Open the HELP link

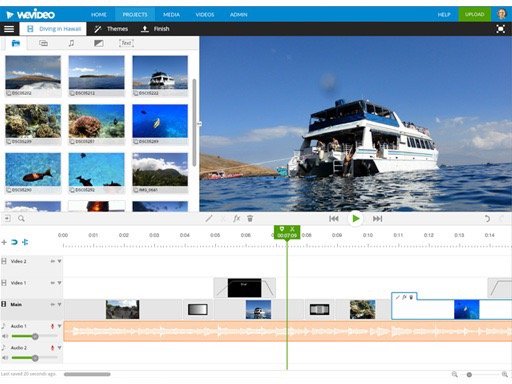[444, 15]
